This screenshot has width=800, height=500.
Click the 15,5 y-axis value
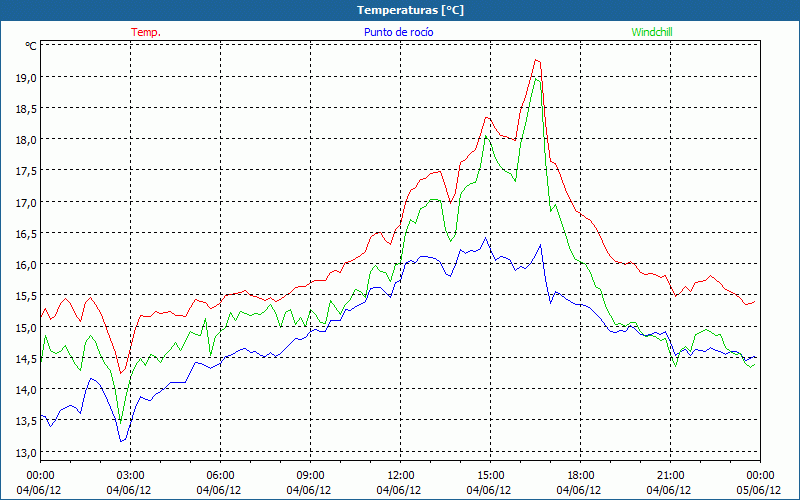point(27,296)
